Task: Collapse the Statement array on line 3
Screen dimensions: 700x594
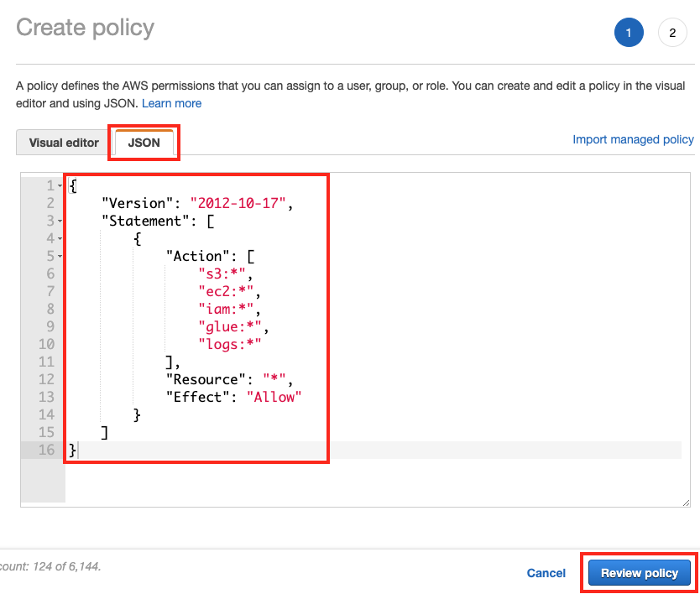Action: (60, 221)
